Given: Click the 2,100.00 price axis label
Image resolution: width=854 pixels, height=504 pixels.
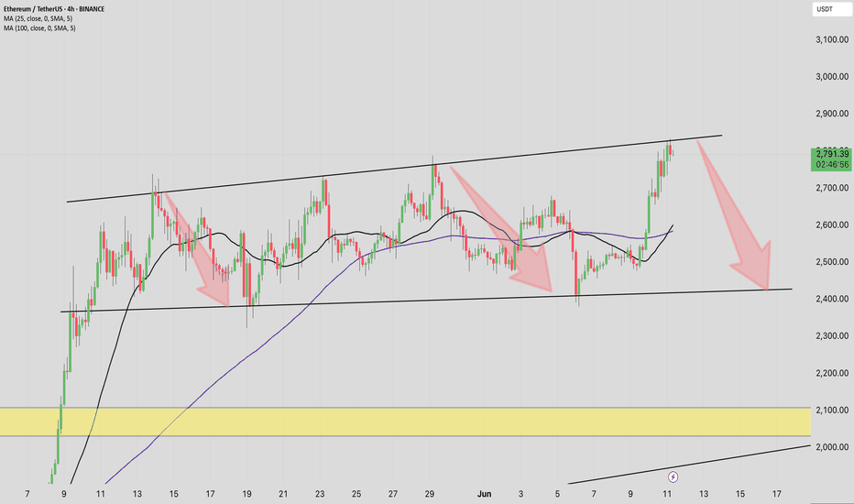Looking at the screenshot, I should pyautogui.click(x=832, y=410).
